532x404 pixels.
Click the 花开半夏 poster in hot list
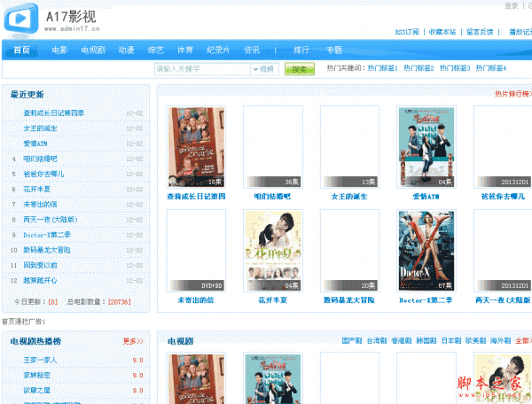[x=273, y=251]
